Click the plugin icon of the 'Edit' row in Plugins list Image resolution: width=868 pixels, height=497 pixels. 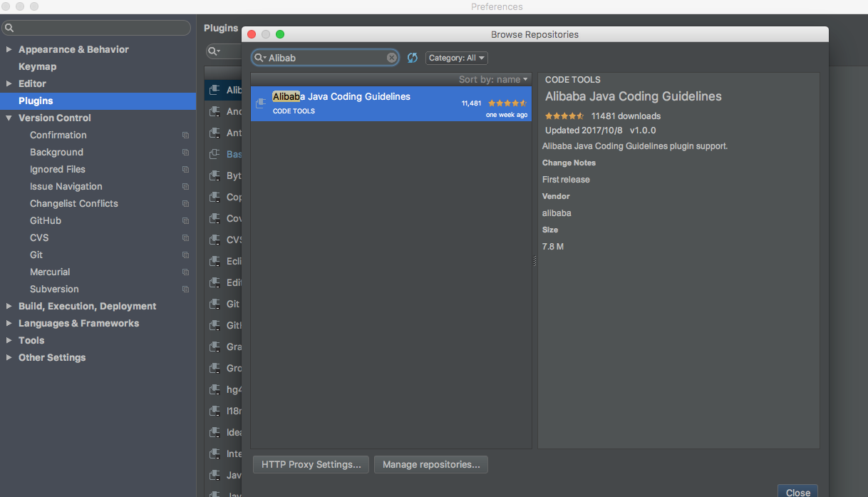(214, 282)
